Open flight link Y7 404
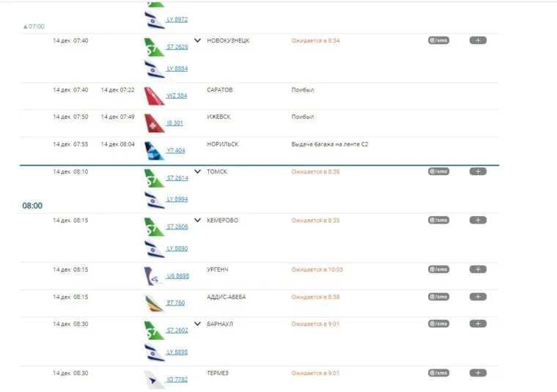 [x=176, y=151]
